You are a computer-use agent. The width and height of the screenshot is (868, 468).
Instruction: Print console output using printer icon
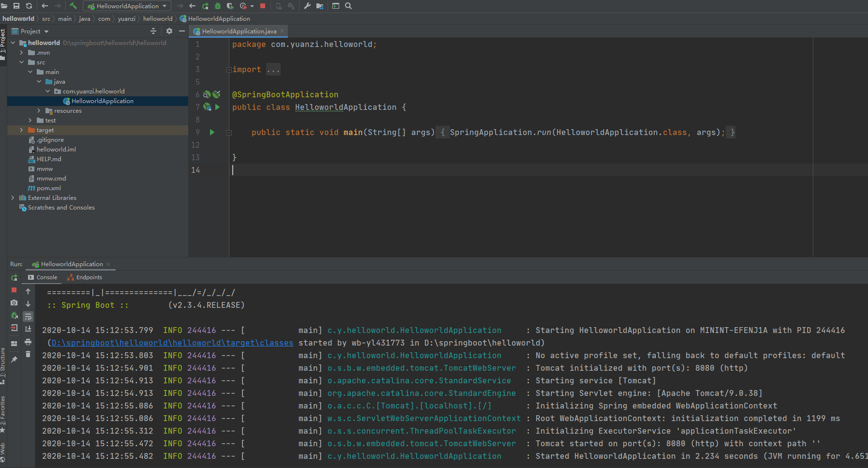point(28,342)
